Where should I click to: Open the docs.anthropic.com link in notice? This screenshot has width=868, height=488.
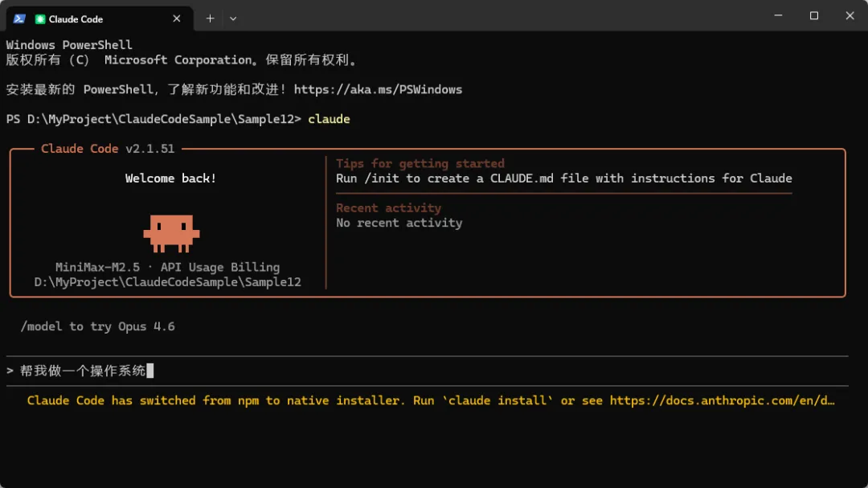click(x=722, y=400)
